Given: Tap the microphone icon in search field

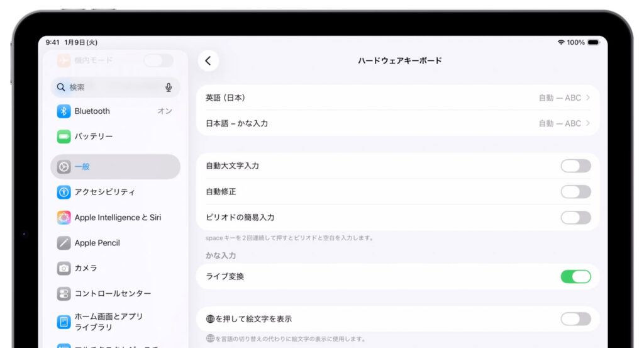Looking at the screenshot, I should click(169, 87).
